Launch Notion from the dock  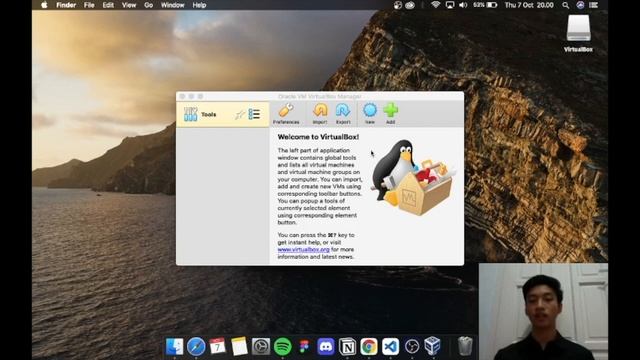[x=347, y=347]
